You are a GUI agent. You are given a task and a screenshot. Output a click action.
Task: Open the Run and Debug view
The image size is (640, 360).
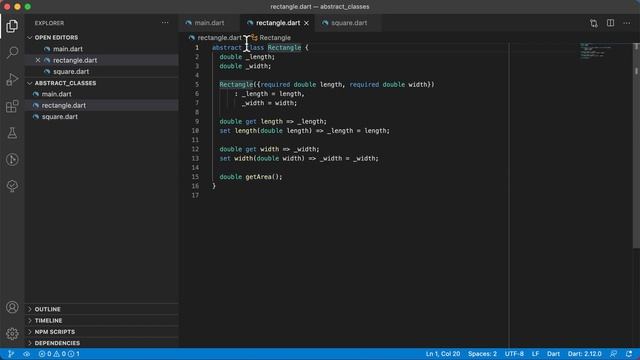click(x=12, y=79)
